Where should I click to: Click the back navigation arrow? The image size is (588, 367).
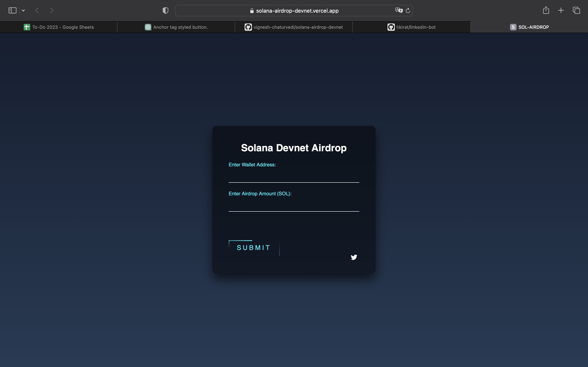click(37, 10)
